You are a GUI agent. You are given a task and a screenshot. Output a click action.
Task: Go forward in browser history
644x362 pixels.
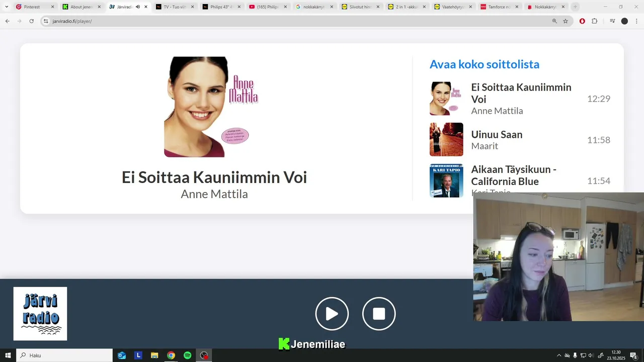(19, 21)
